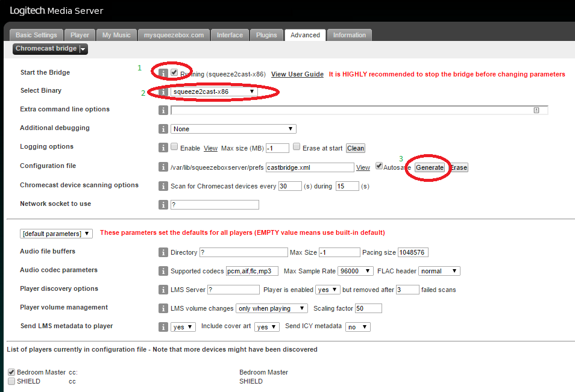Click the info icon for Start the Bridge
The width and height of the screenshot is (575, 392).
[163, 73]
